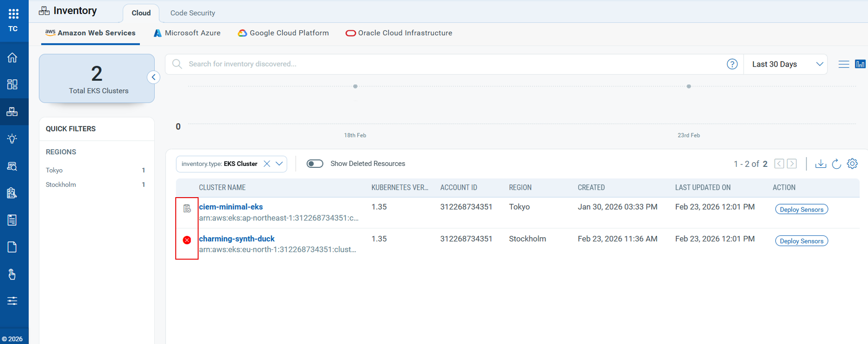Select the Microsoft Azure tab
Image resolution: width=868 pixels, height=344 pixels.
tap(187, 33)
